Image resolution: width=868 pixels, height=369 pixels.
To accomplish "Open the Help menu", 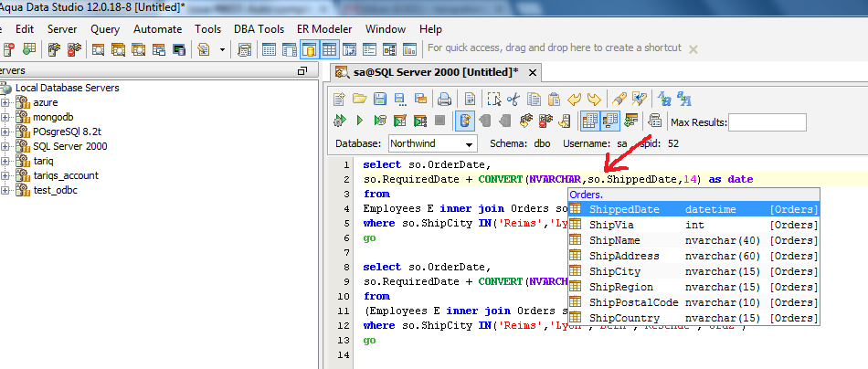I will coord(430,29).
